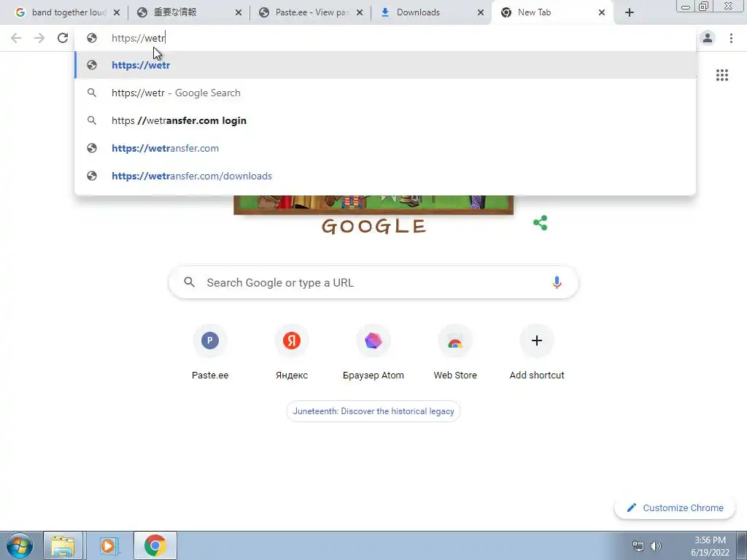Select the highlighted https://wetr suggestion
The image size is (747, 560).
[385, 65]
